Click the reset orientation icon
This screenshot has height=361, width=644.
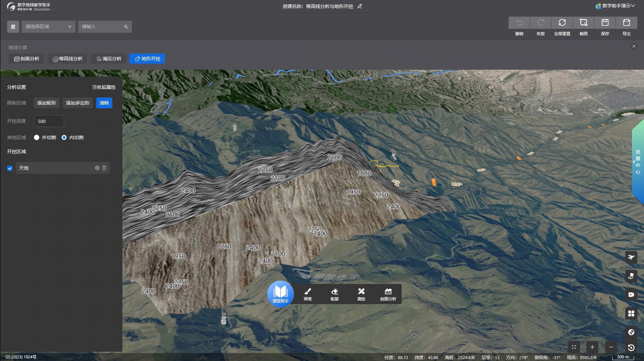pyautogui.click(x=631, y=347)
